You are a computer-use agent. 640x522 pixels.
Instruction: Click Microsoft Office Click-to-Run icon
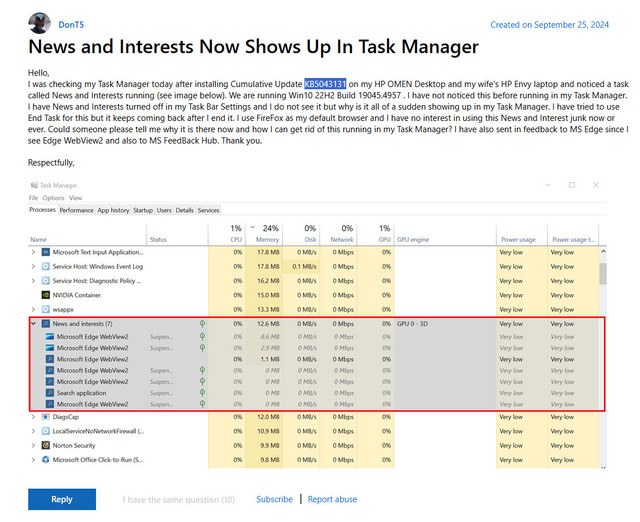pos(46,460)
